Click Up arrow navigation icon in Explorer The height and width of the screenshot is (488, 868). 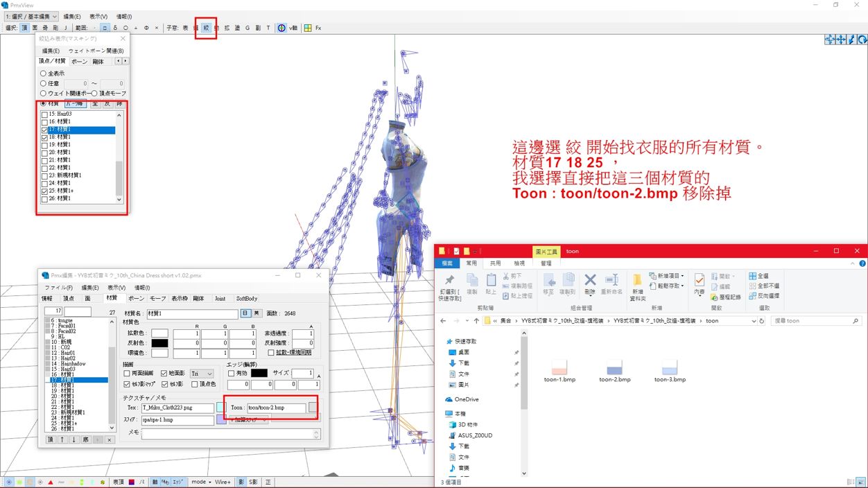(476, 321)
